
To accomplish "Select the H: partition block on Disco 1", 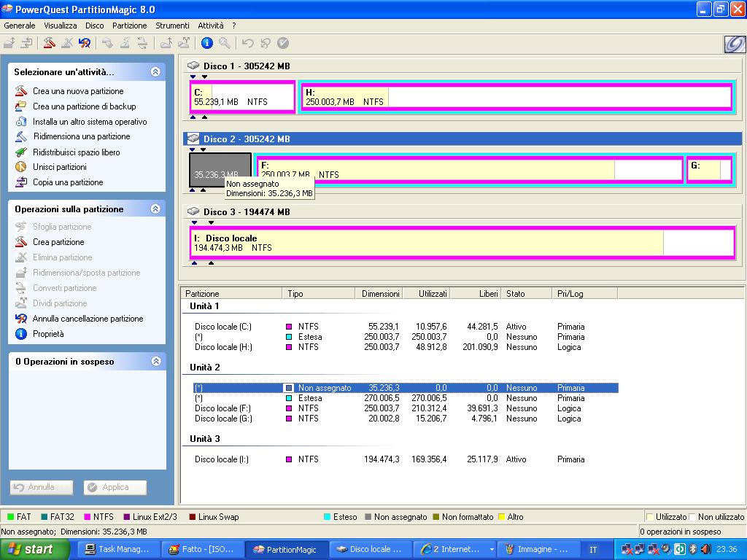I will [x=517, y=97].
